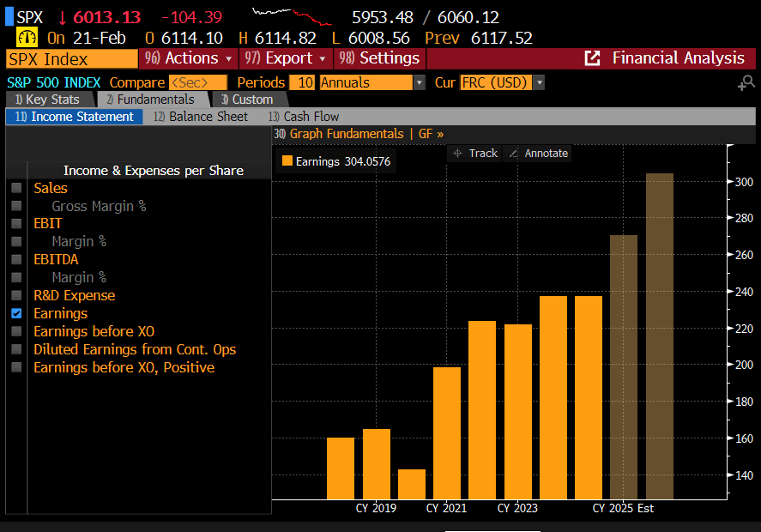Check Earnings before XO, Positive checkbox

(16, 367)
